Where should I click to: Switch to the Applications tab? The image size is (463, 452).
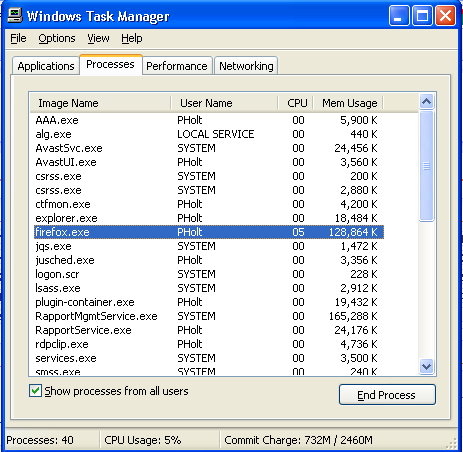coord(46,66)
